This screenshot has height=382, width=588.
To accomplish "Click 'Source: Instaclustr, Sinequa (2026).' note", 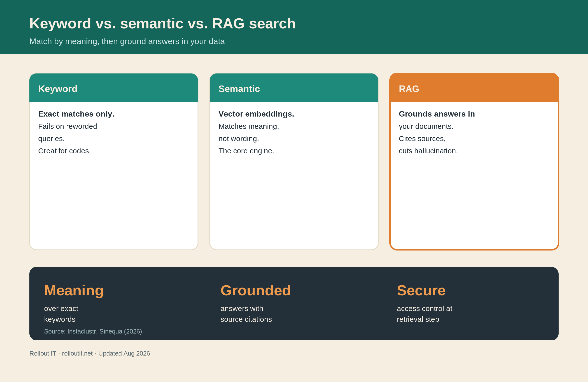I will [94, 331].
